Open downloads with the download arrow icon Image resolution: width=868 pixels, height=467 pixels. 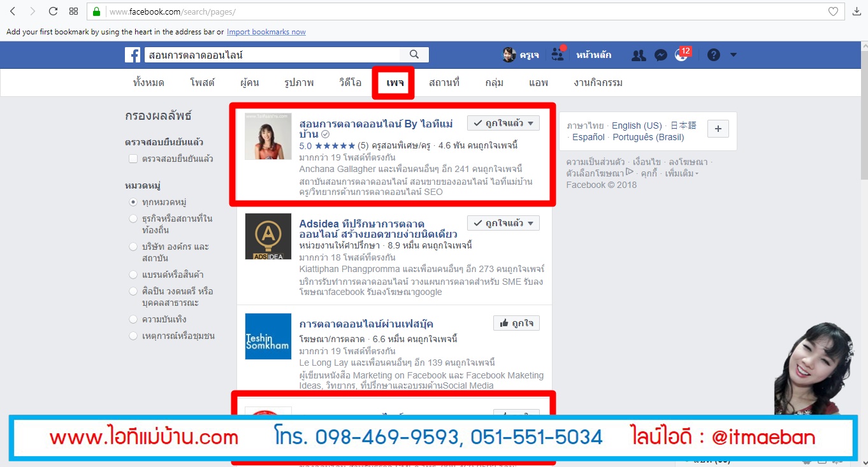tap(857, 11)
